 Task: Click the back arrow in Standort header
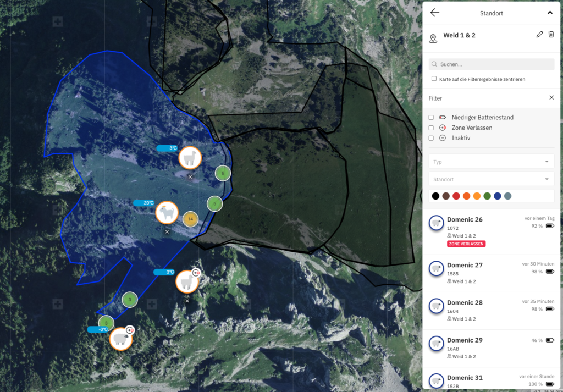pos(435,13)
